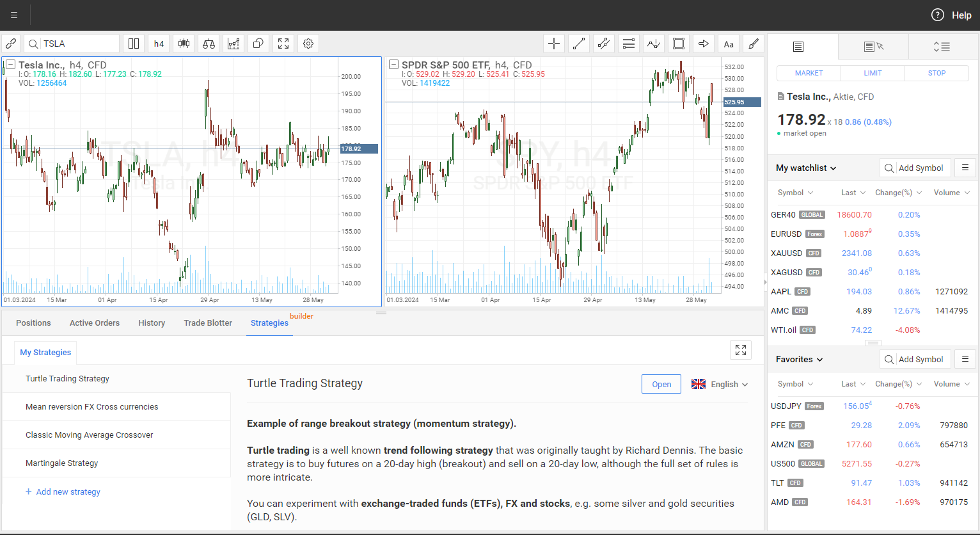Open the chart layout columns selector

point(134,44)
